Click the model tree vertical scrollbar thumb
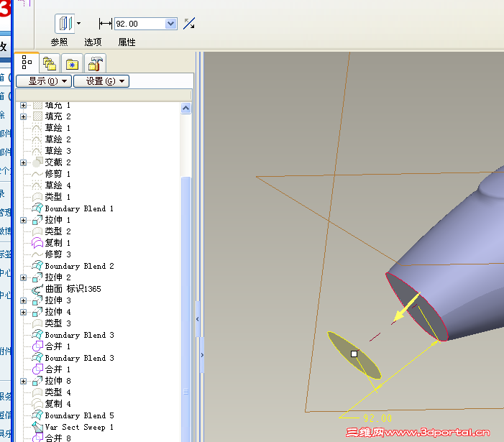This screenshot has height=442, width=504. pyautogui.click(x=185, y=308)
